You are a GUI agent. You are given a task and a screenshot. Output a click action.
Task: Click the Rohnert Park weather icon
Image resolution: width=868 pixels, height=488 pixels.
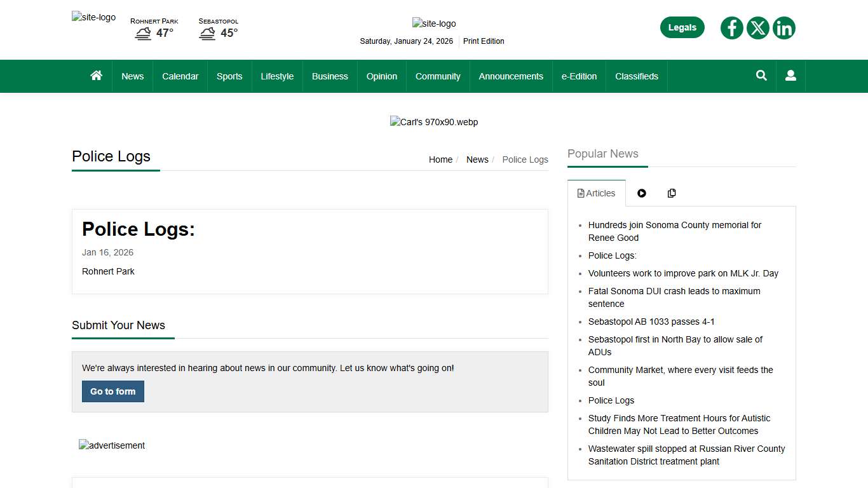143,34
